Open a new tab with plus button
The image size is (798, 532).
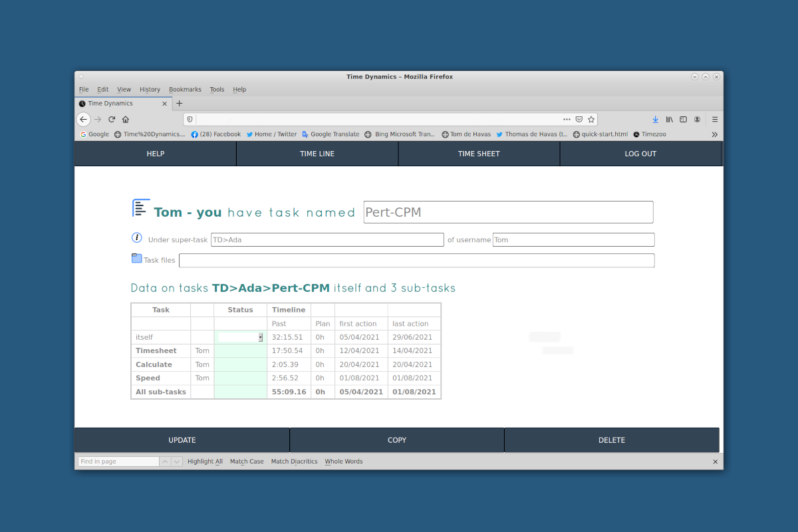tap(180, 103)
